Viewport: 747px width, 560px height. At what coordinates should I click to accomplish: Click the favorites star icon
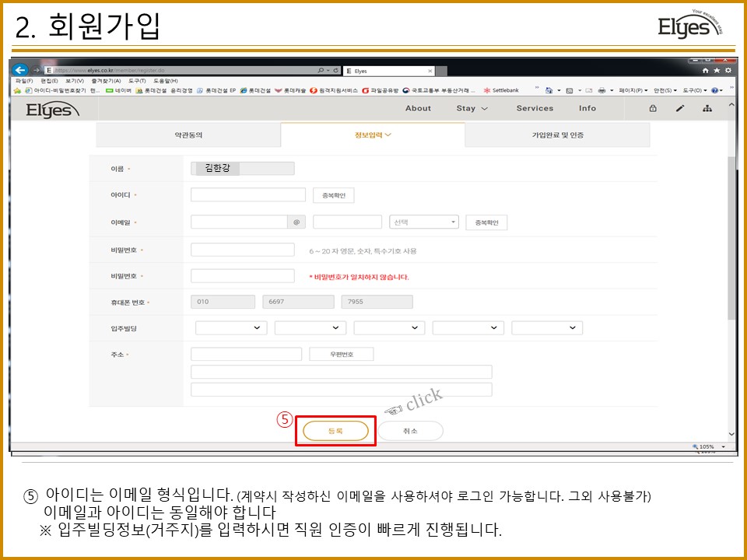[717, 71]
